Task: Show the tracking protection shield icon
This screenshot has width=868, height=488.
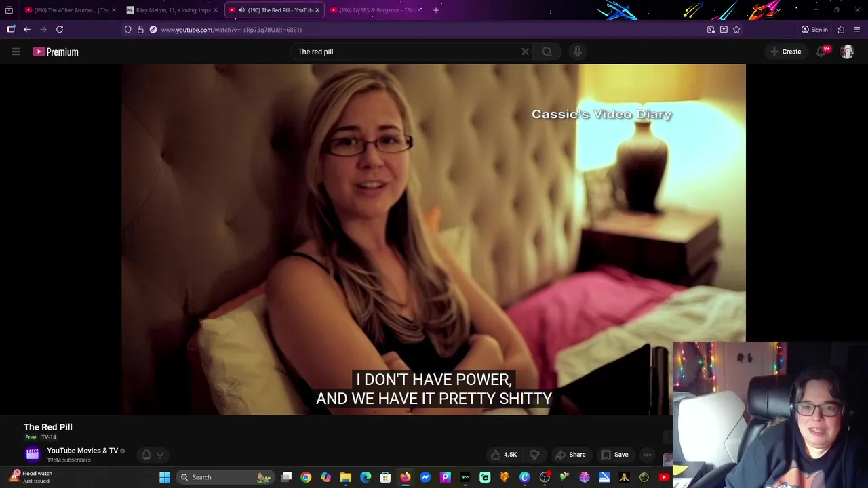Action: click(127, 30)
